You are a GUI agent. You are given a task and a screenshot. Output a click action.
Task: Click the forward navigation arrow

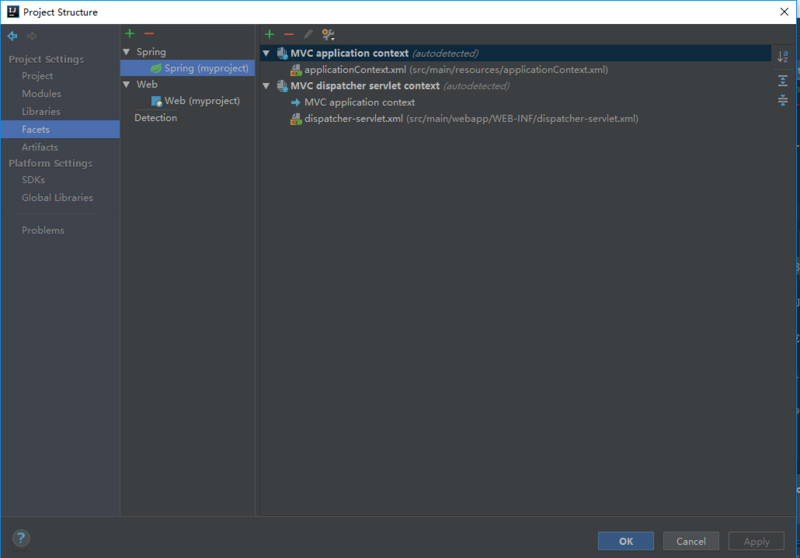coord(32,36)
